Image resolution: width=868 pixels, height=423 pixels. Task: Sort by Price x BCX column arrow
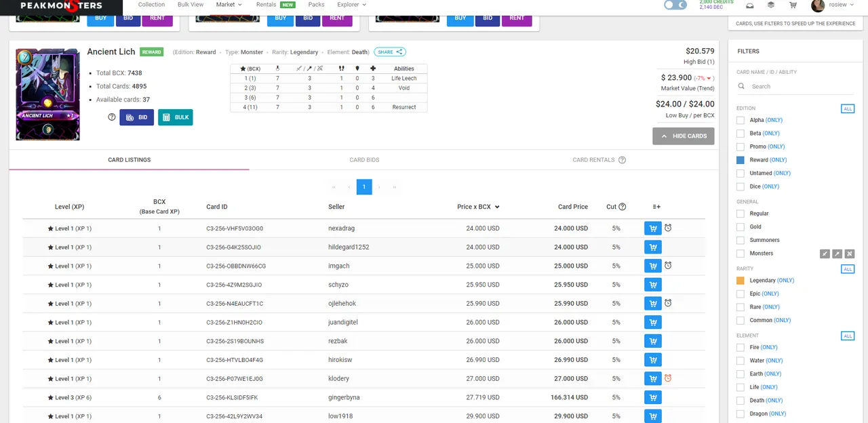click(497, 207)
